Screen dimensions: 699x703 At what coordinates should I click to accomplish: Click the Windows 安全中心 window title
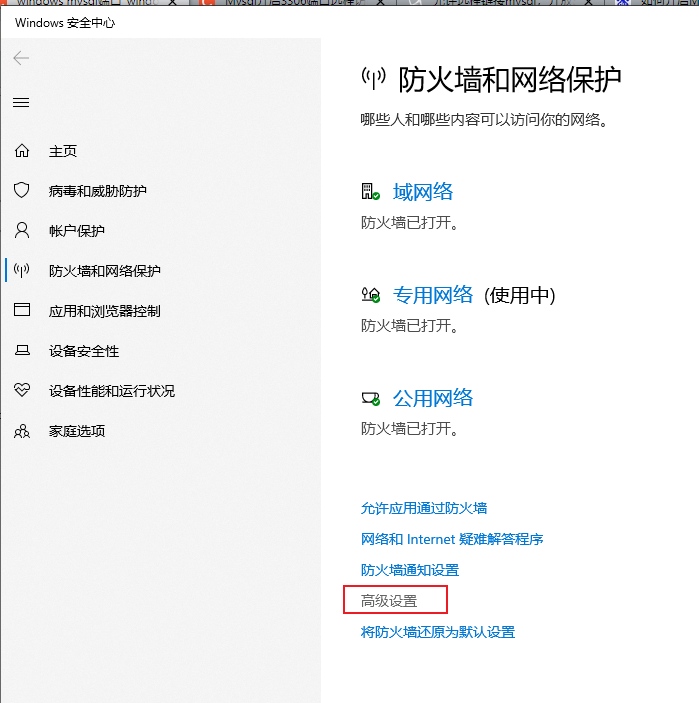65,23
